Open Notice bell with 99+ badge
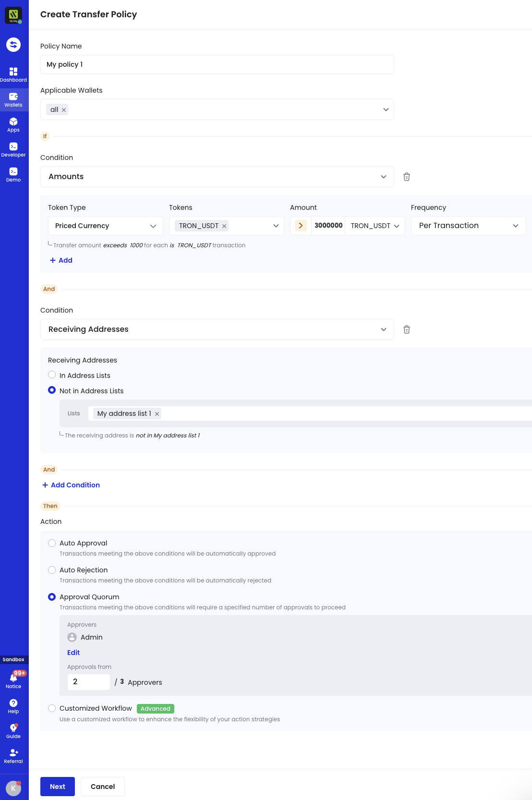Image resolution: width=532 pixels, height=800 pixels. pyautogui.click(x=13, y=680)
